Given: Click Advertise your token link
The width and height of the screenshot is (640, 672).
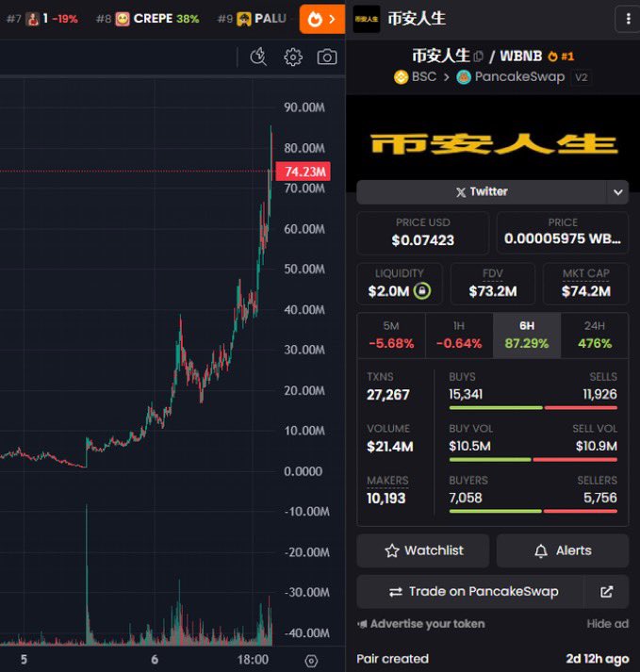Looking at the screenshot, I should pyautogui.click(x=422, y=624).
